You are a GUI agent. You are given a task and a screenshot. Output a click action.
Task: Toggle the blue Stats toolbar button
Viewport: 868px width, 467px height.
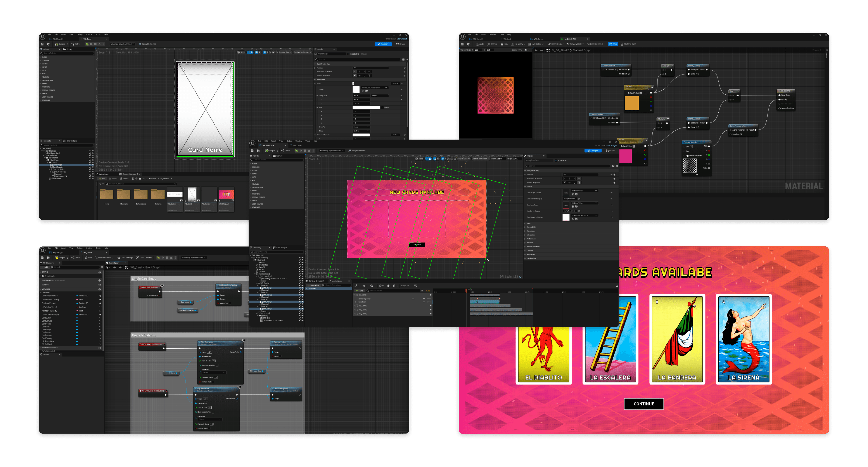(613, 44)
